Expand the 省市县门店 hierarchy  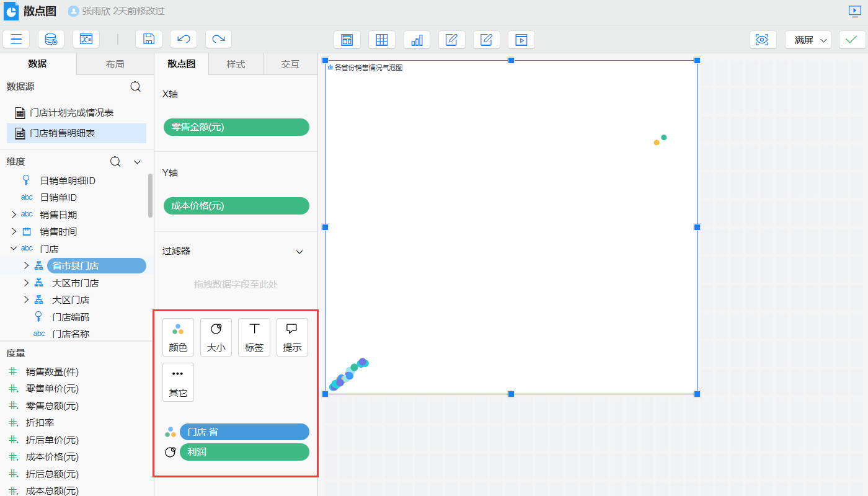(26, 266)
